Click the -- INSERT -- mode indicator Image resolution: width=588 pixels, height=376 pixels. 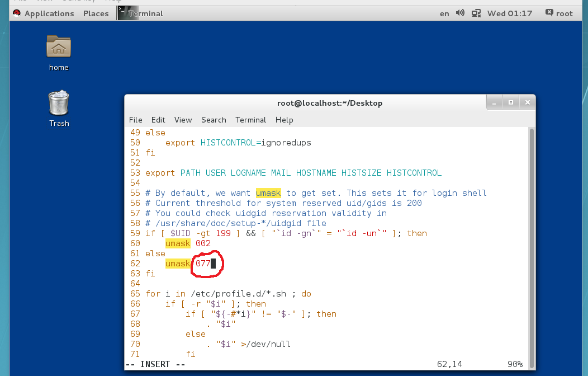point(155,364)
